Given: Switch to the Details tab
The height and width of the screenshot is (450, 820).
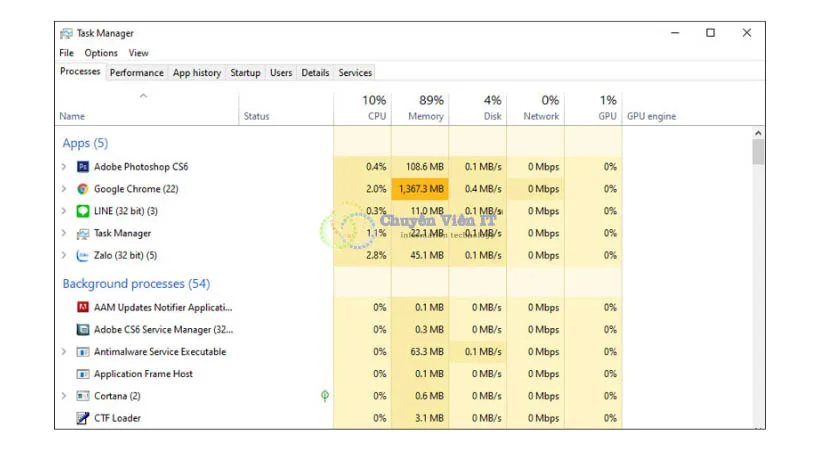Looking at the screenshot, I should point(315,73).
